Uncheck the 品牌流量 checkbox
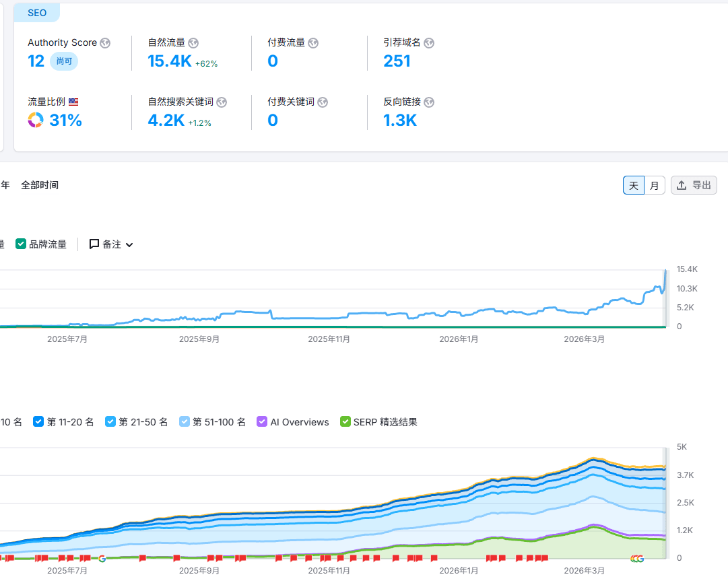 [21, 244]
